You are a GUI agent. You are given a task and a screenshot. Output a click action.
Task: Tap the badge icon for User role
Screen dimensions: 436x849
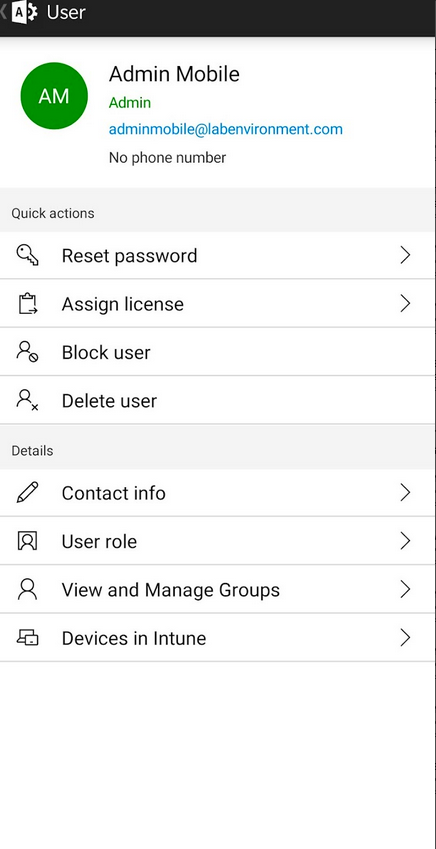coord(27,541)
